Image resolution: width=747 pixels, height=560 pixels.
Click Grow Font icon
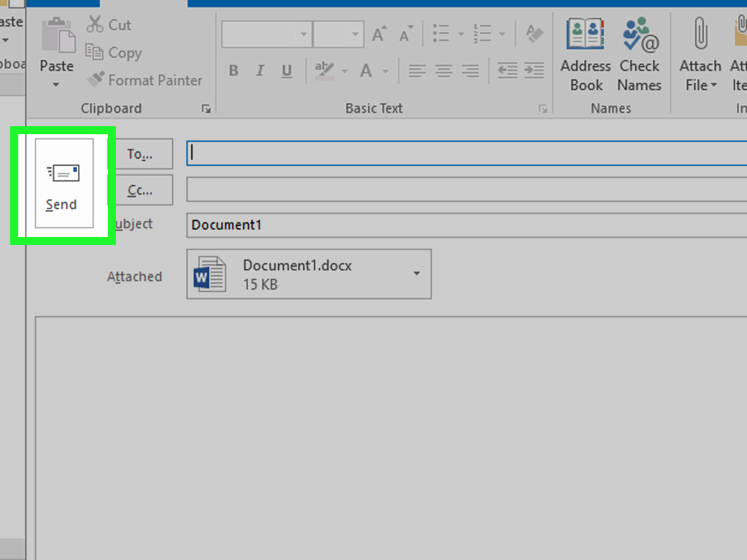point(379,34)
